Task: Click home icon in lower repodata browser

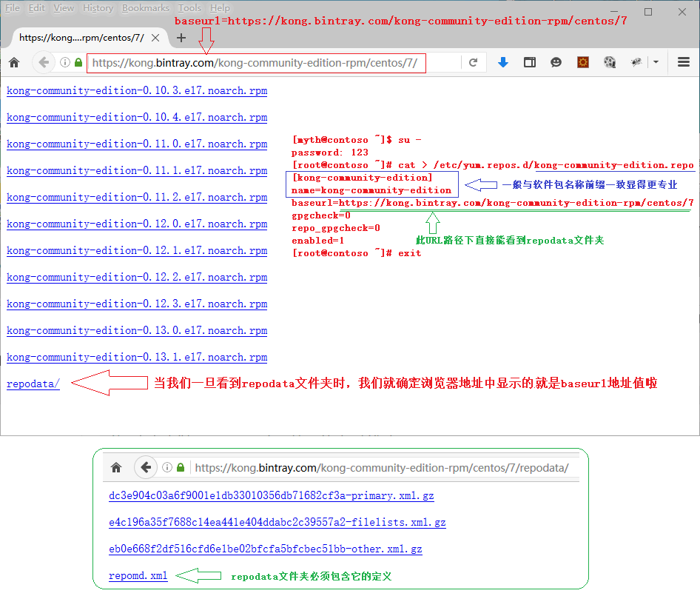Action: click(116, 468)
